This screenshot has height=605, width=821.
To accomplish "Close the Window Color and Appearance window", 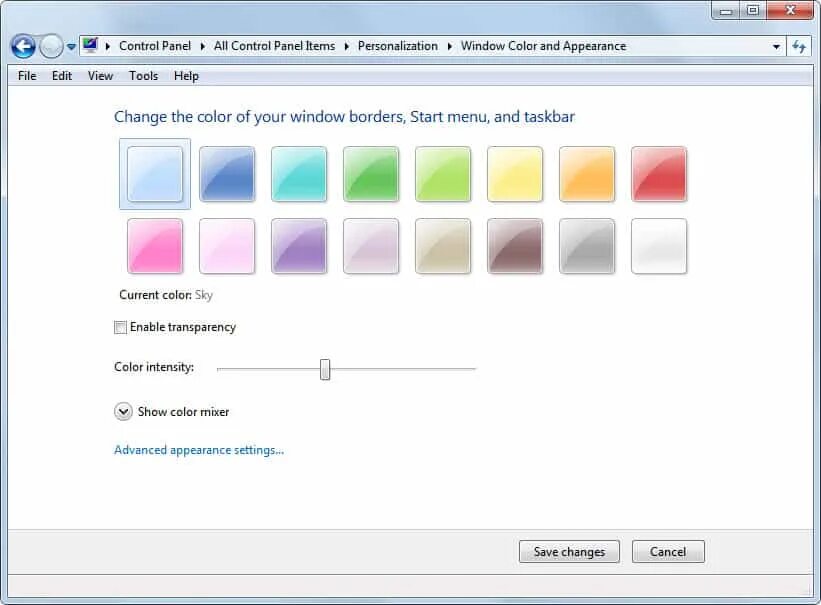I will click(x=791, y=10).
